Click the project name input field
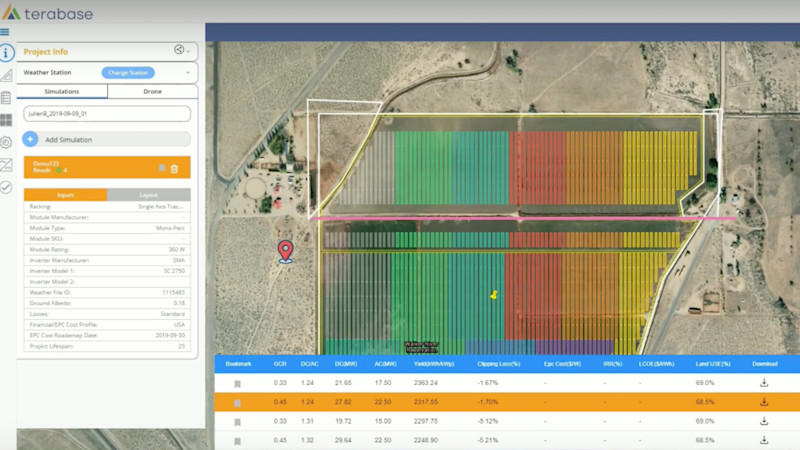 coord(107,114)
